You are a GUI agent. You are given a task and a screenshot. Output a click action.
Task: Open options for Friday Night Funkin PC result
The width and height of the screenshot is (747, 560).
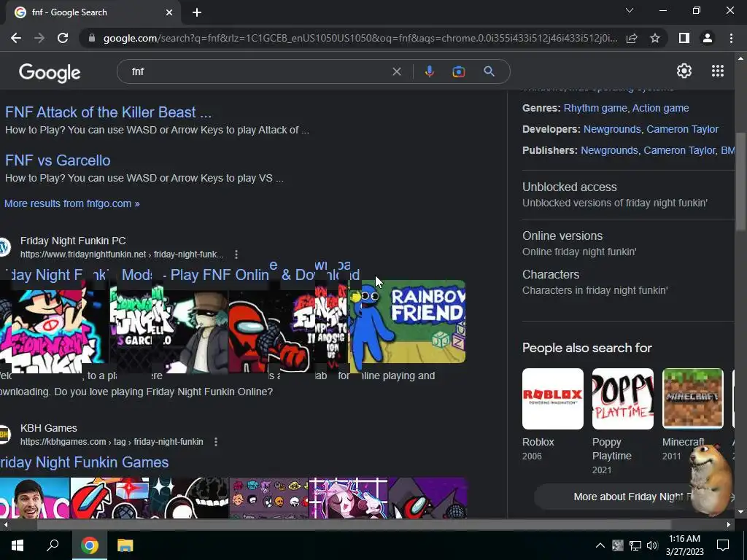(x=236, y=254)
